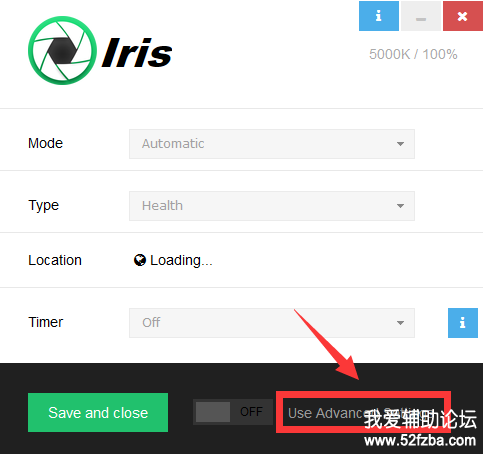Screen dimensions: 483x454
Task: Click the globe icon next to Loading
Action: coord(140,260)
